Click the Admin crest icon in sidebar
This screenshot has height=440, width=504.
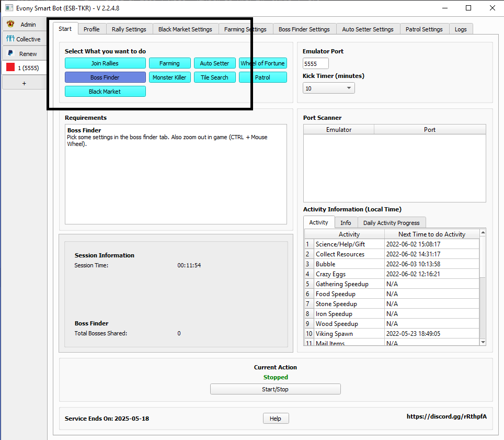(10, 25)
